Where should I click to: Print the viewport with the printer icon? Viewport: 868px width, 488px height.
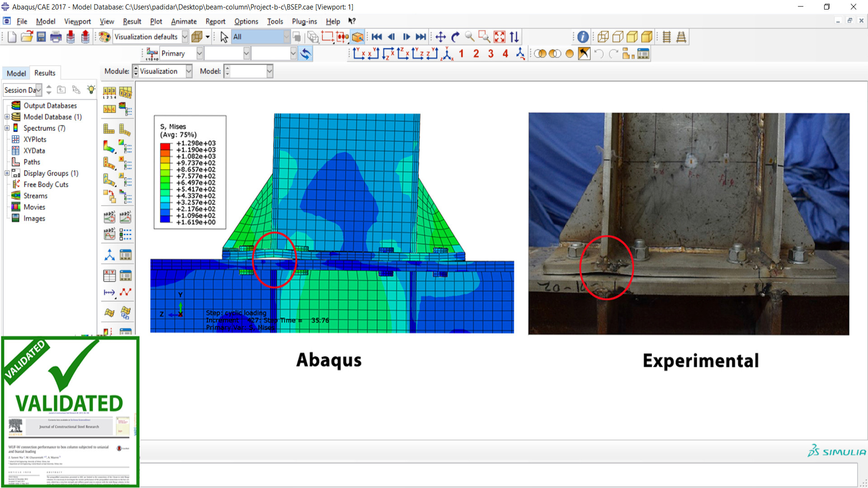tap(56, 37)
